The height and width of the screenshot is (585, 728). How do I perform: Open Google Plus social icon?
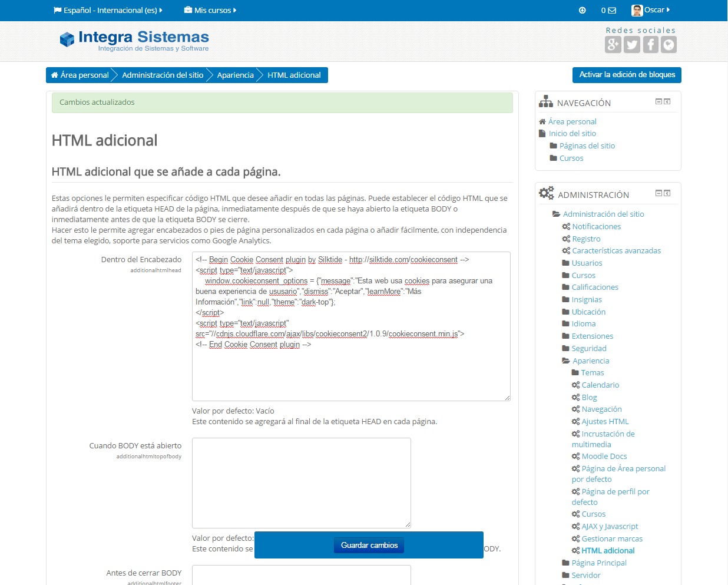[613, 45]
